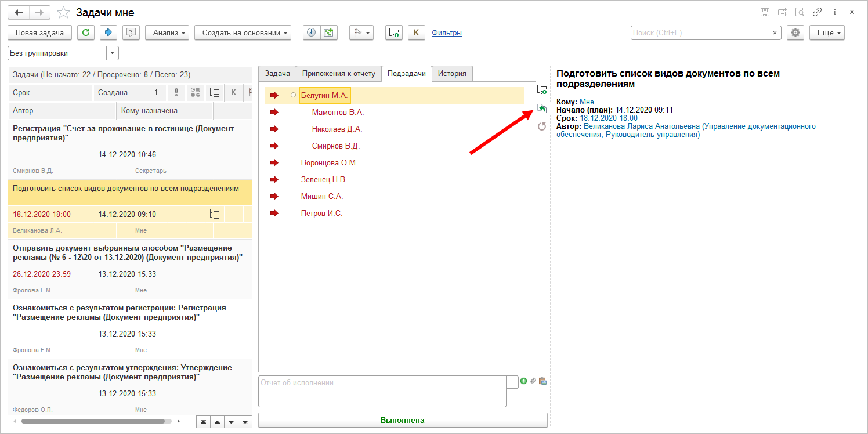Screen dimensions: 868x434
Task: Click the green plus icon by report field
Action: click(x=524, y=381)
